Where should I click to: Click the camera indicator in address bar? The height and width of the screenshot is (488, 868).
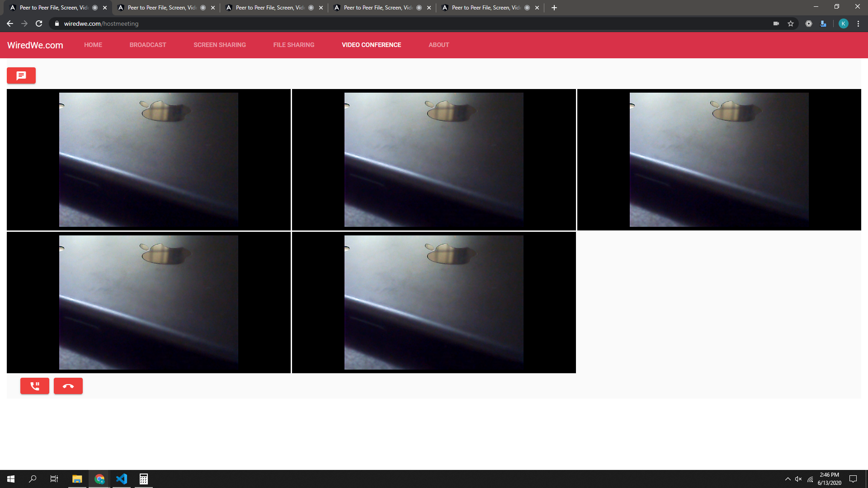(x=776, y=23)
